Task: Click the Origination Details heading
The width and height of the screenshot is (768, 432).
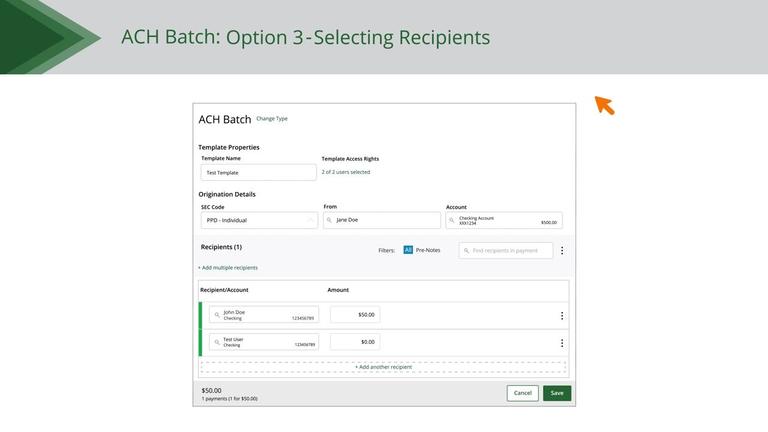Action: pos(227,194)
